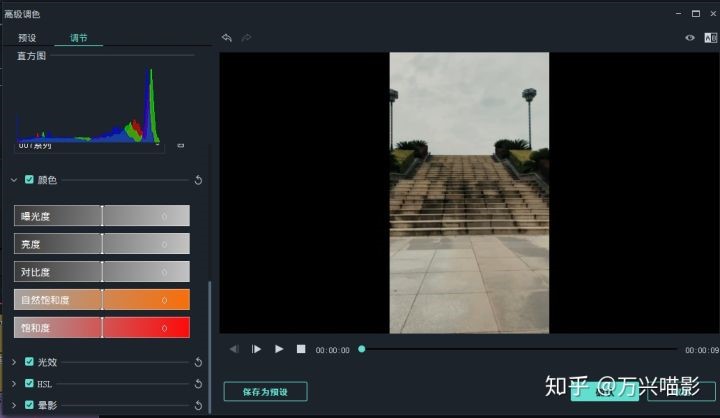This screenshot has width=720, height=418.
Task: Click the left panel scrollbar
Action: tap(210, 347)
